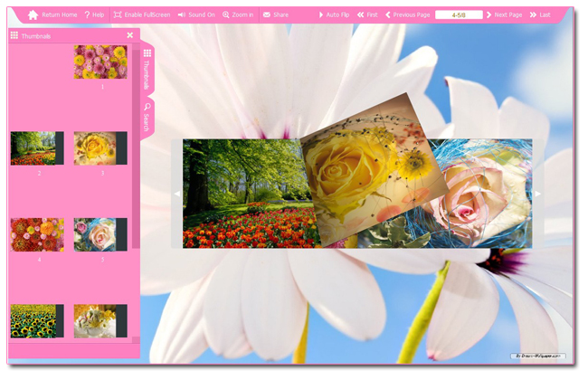Open thumbnail of page 1

(x=100, y=62)
